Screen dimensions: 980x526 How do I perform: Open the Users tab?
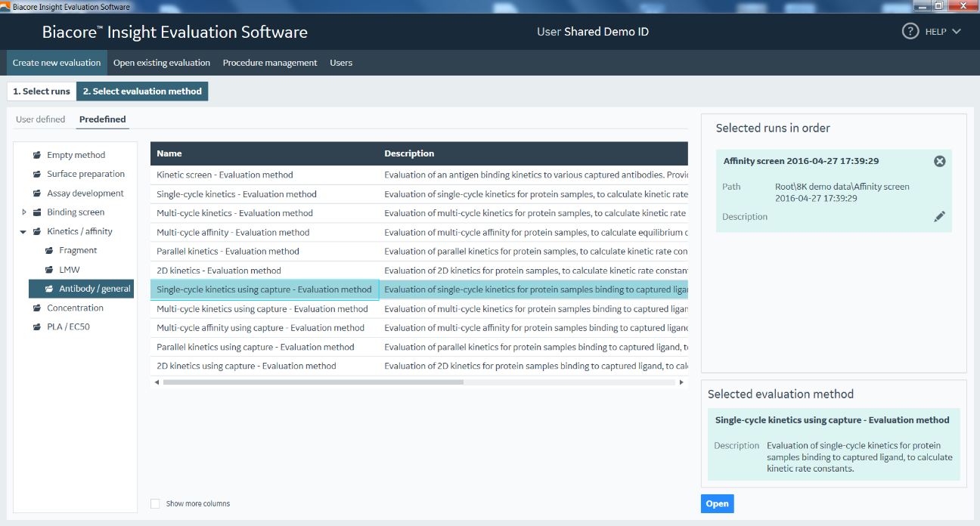click(341, 63)
